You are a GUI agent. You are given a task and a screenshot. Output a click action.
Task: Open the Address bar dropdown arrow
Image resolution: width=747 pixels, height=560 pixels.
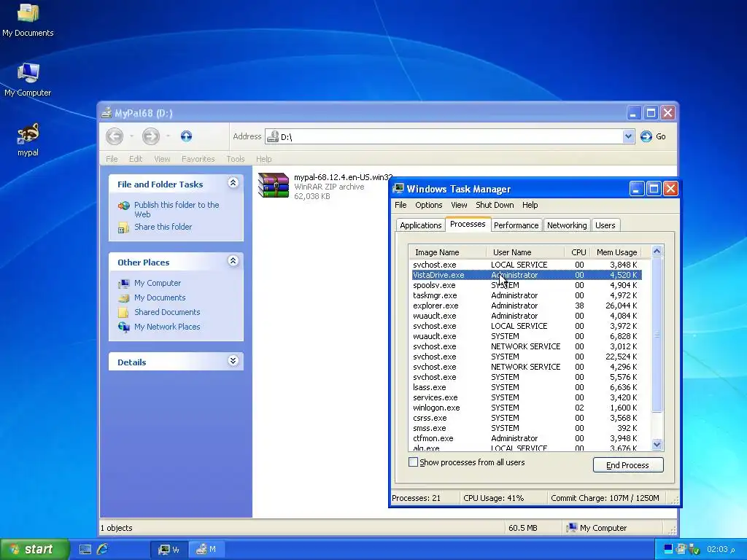pos(628,136)
